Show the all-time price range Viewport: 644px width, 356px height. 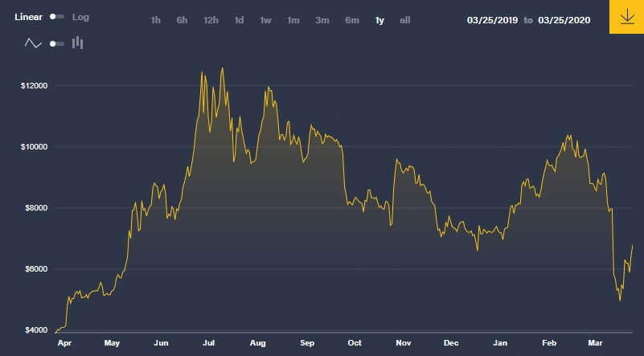[405, 20]
